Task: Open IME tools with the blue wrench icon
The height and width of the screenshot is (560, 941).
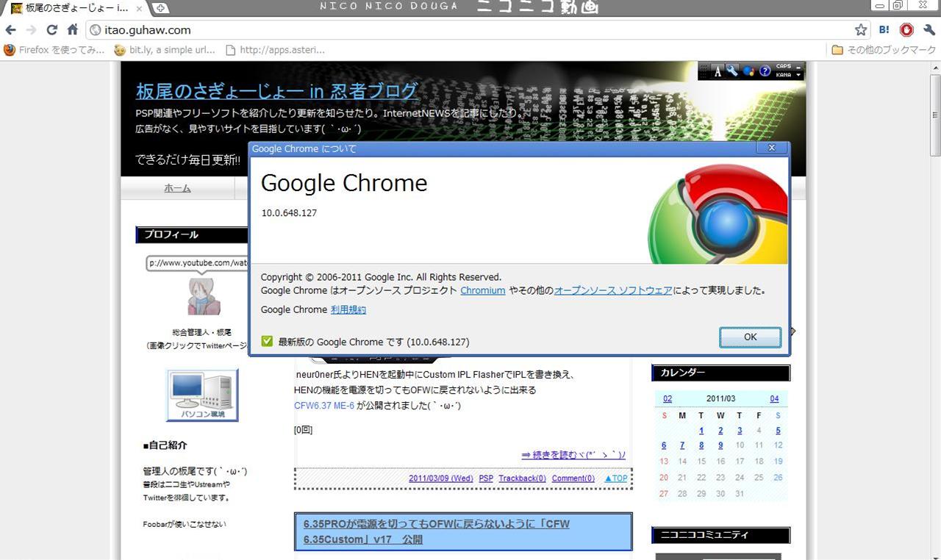Action: click(733, 71)
